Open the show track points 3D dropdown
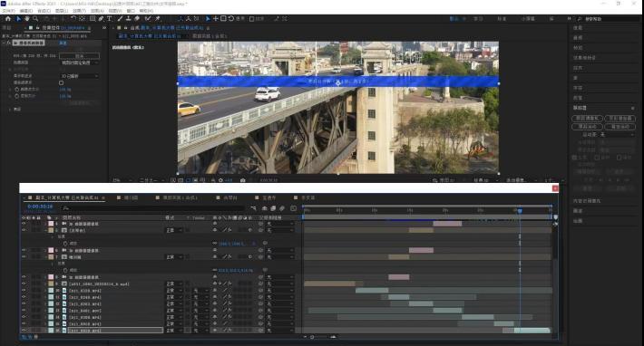Image resolution: width=644 pixels, height=346 pixels. (x=80, y=76)
